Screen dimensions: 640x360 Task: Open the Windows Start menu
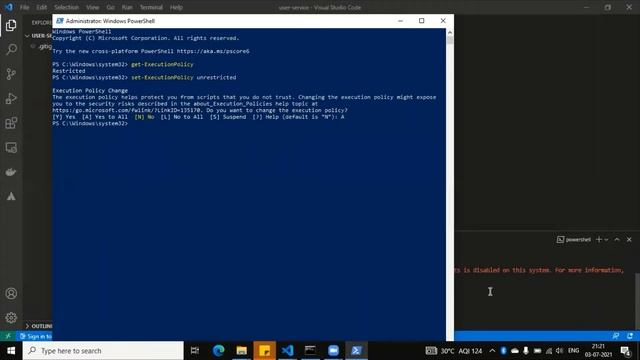pos(11,351)
